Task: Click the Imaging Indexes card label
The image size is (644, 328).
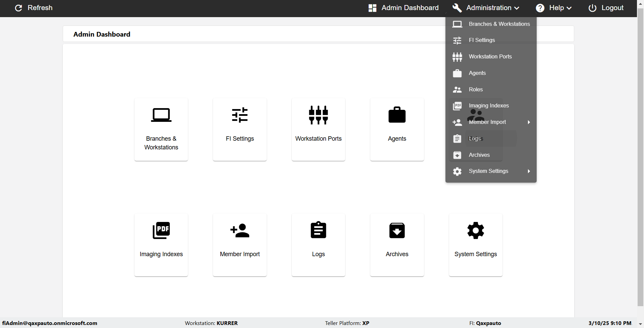Action: tap(161, 254)
